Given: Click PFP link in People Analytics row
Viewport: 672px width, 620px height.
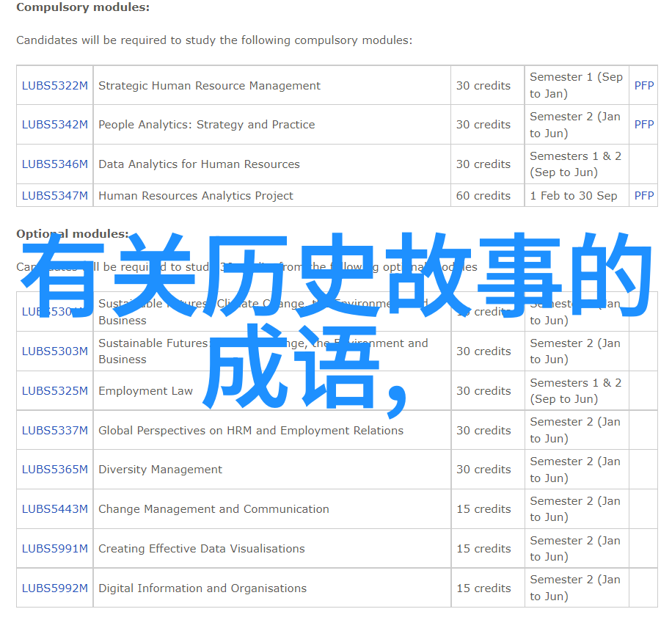Looking at the screenshot, I should [x=643, y=125].
